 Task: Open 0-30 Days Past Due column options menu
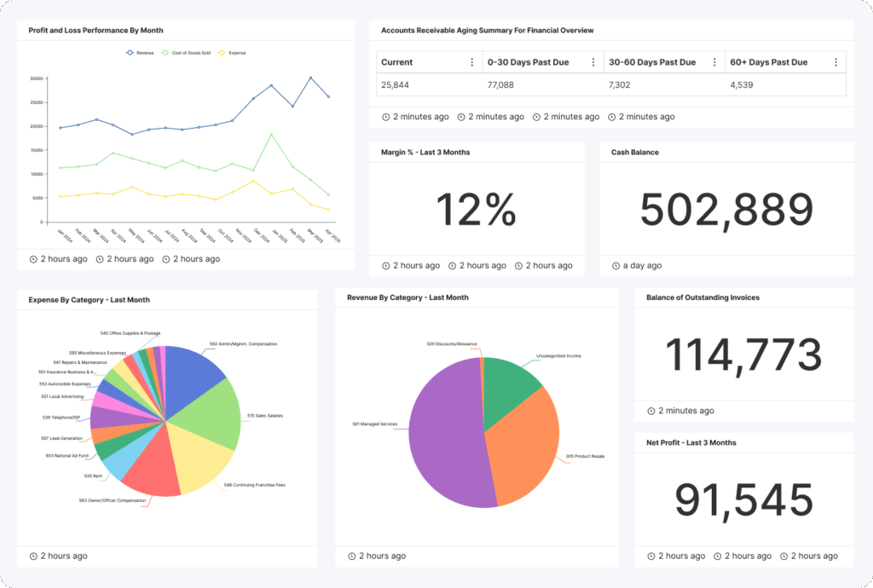click(x=592, y=62)
